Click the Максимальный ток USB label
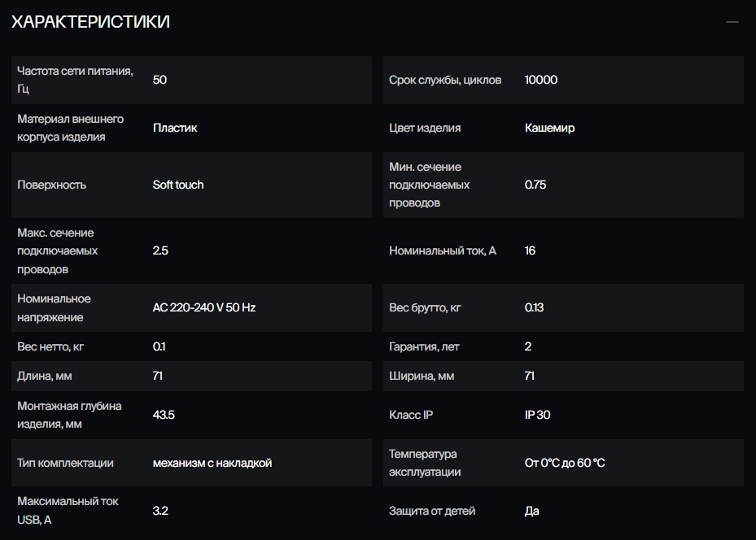The height and width of the screenshot is (540, 756). coord(68,511)
